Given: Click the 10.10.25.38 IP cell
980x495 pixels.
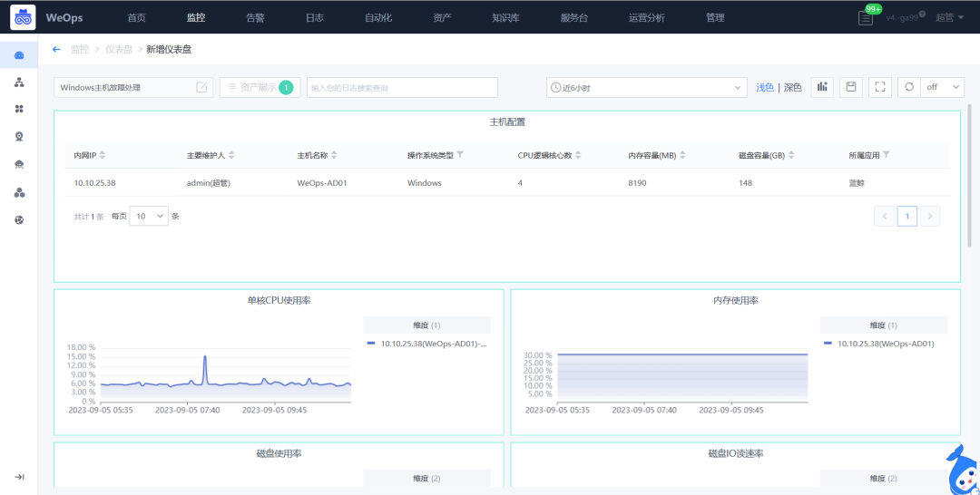Looking at the screenshot, I should click(x=95, y=183).
